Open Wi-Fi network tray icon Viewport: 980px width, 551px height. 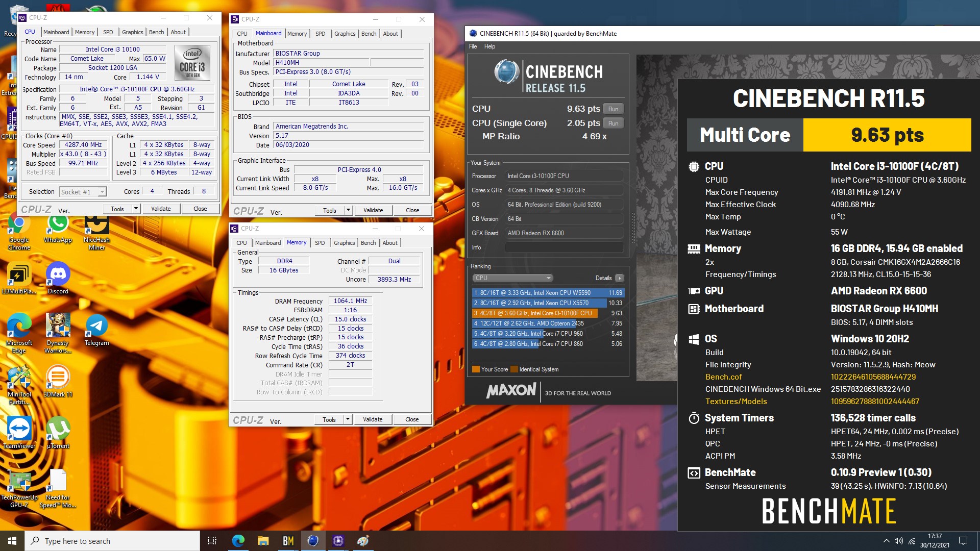tap(912, 541)
